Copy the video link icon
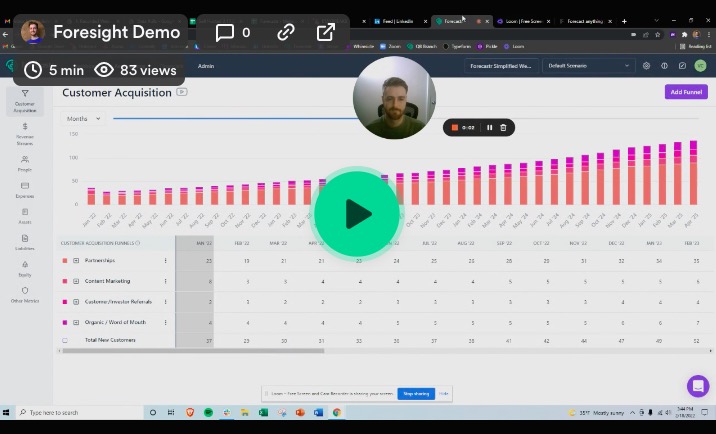The image size is (716, 434). (286, 32)
